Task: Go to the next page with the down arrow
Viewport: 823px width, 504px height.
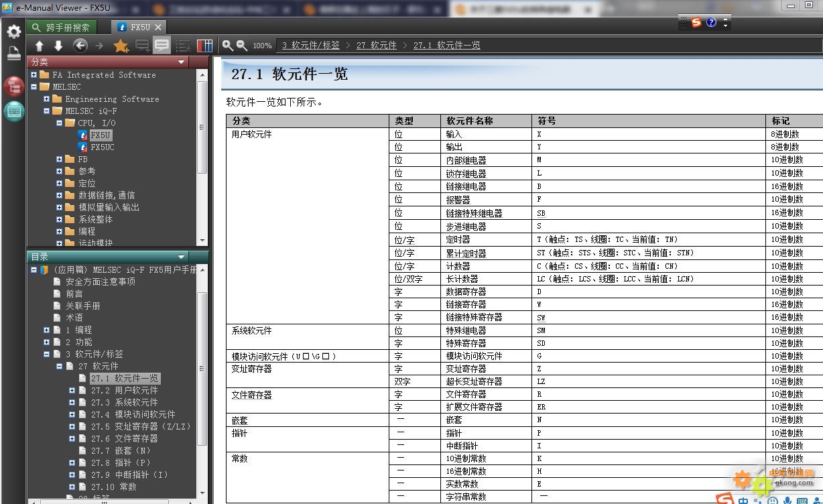Action: click(x=58, y=46)
